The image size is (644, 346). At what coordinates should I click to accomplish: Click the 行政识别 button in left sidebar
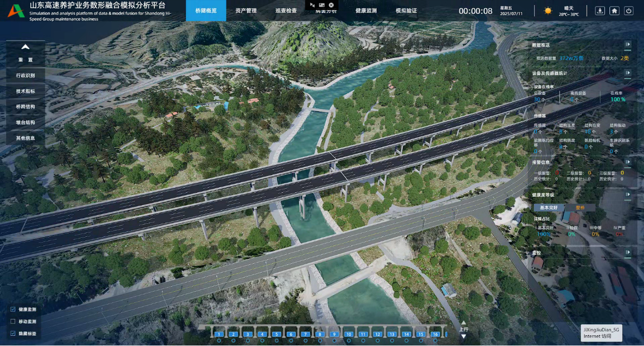pyautogui.click(x=25, y=76)
